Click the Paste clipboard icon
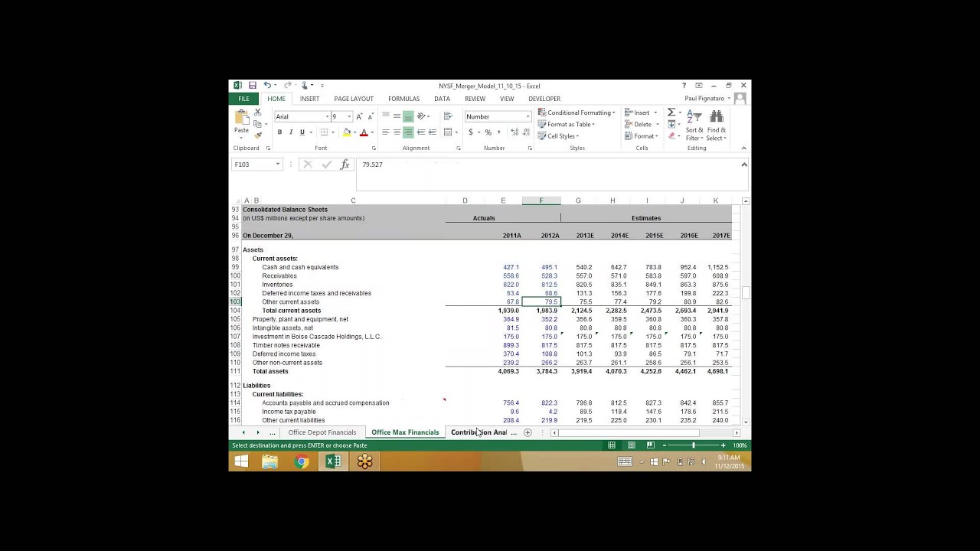Viewport: 980px width, 551px height. 241,119
